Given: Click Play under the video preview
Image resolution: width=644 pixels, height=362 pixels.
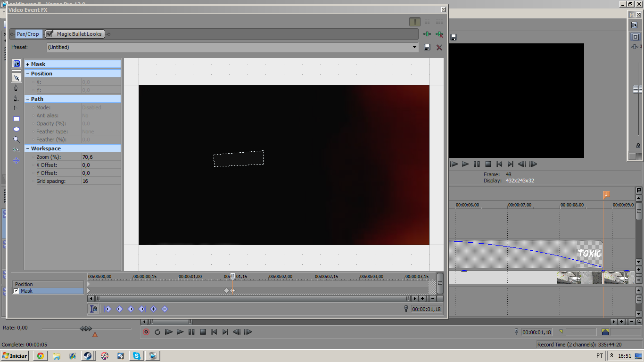Looking at the screenshot, I should tap(465, 164).
